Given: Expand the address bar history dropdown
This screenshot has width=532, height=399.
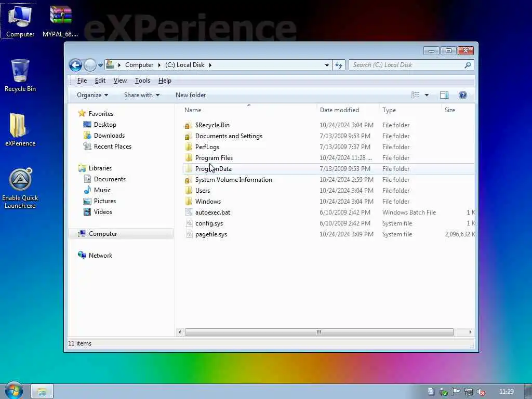Looking at the screenshot, I should (x=327, y=65).
